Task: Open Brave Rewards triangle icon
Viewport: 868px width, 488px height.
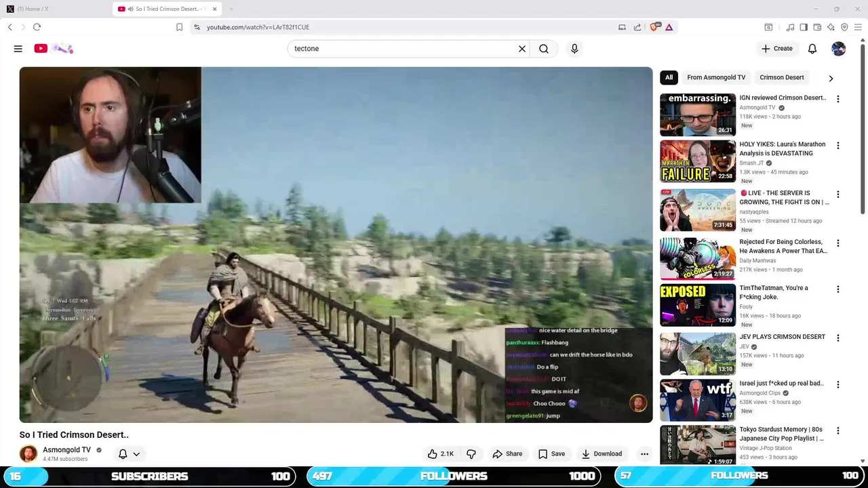Action: pyautogui.click(x=669, y=27)
